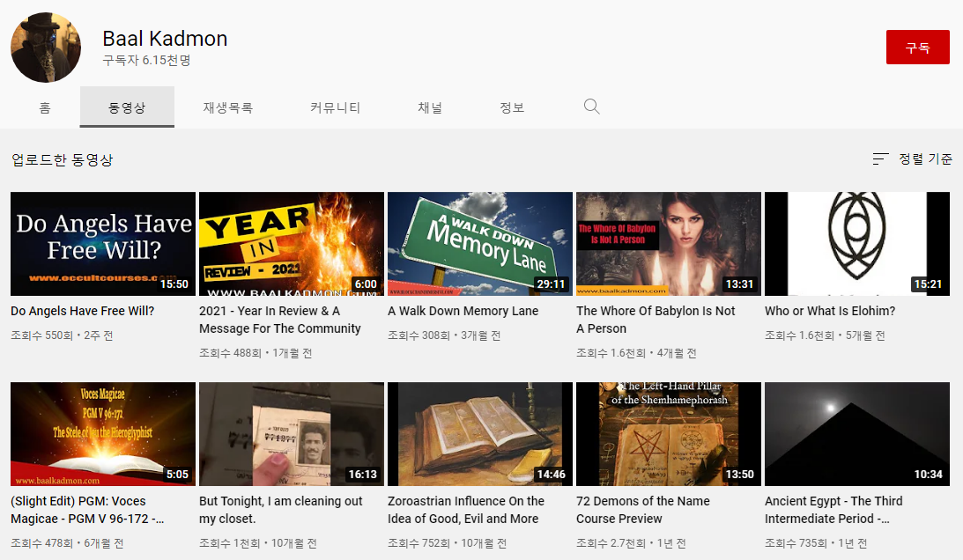Click the 조회수 1.6천회 • 5개월 전 text
This screenshot has width=963, height=560.
click(x=825, y=335)
